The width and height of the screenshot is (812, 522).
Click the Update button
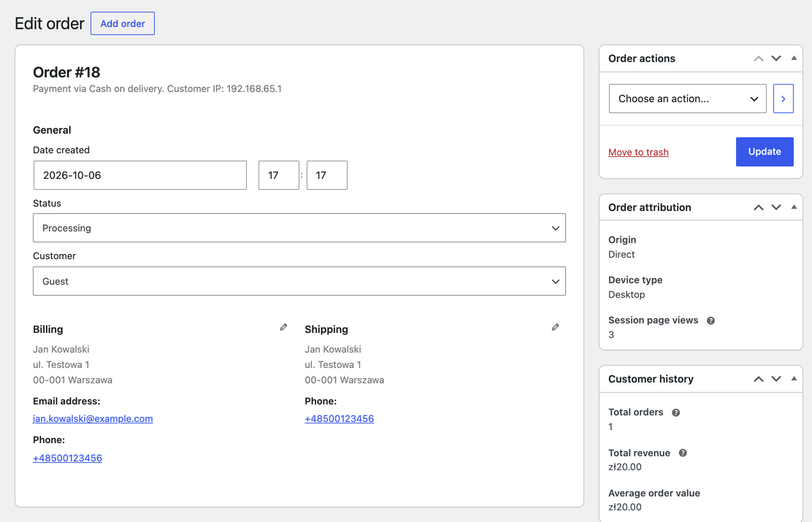pyautogui.click(x=765, y=152)
